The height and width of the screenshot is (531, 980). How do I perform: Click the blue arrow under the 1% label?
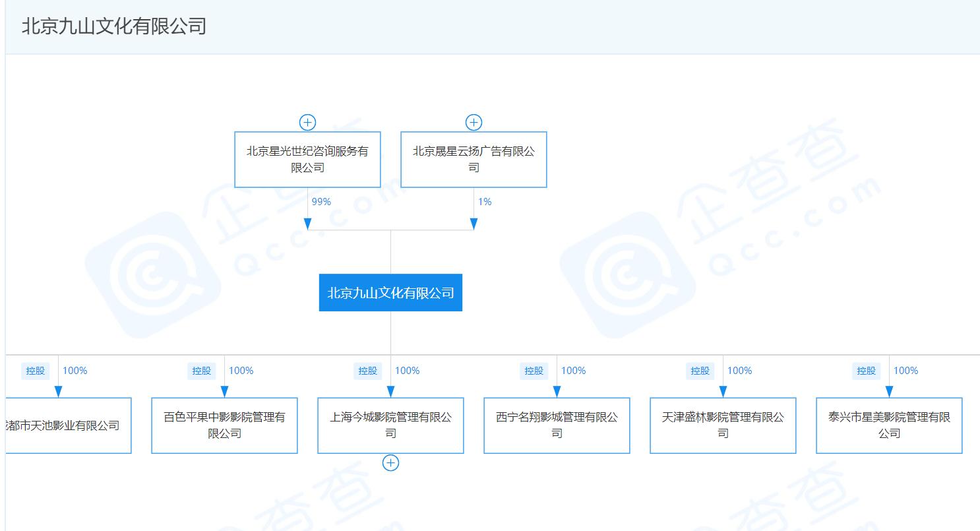pyautogui.click(x=474, y=223)
